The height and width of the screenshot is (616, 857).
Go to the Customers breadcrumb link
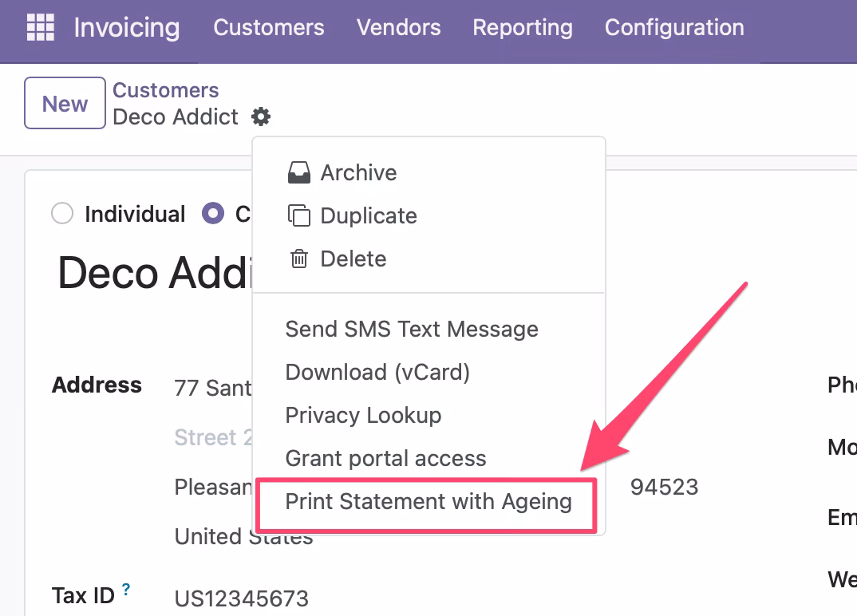tap(166, 89)
